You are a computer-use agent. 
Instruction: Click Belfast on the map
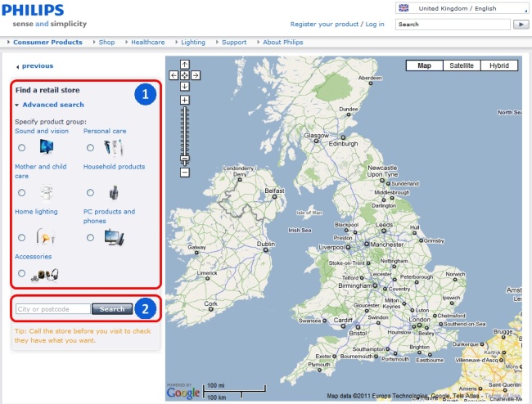click(274, 191)
